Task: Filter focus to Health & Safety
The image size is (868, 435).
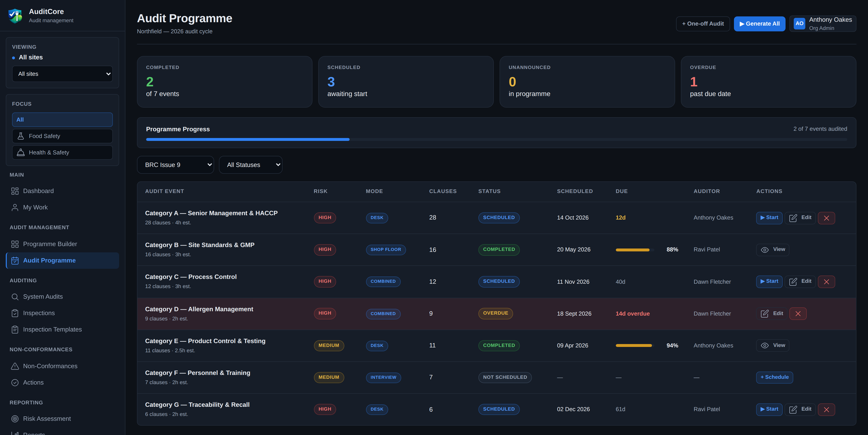Action: (62, 152)
